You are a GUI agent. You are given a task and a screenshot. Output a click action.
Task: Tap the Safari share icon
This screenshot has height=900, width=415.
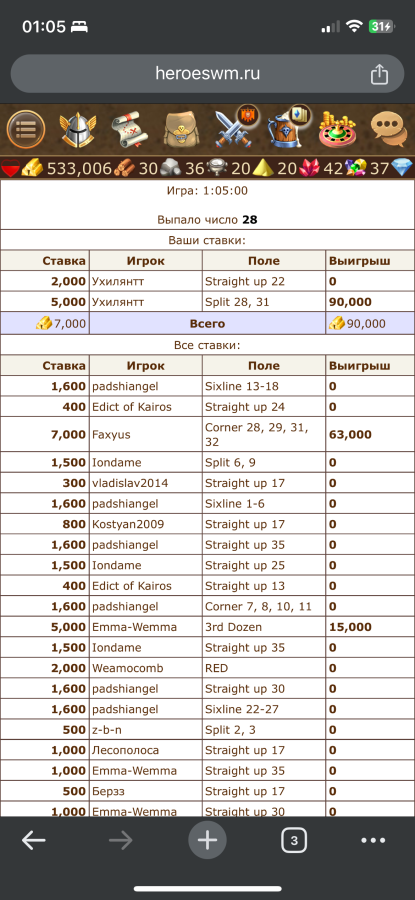[379, 73]
